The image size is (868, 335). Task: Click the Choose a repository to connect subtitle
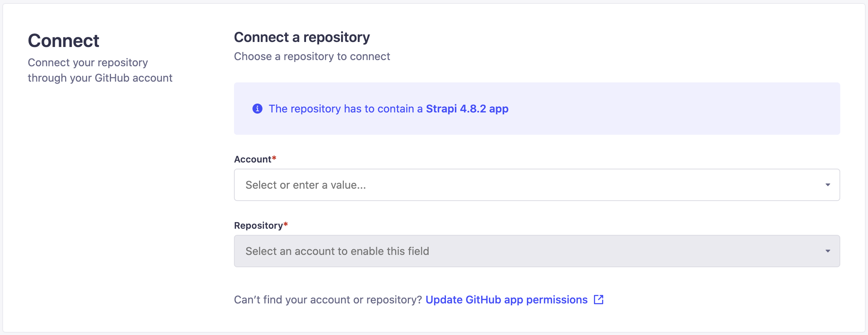point(312,56)
